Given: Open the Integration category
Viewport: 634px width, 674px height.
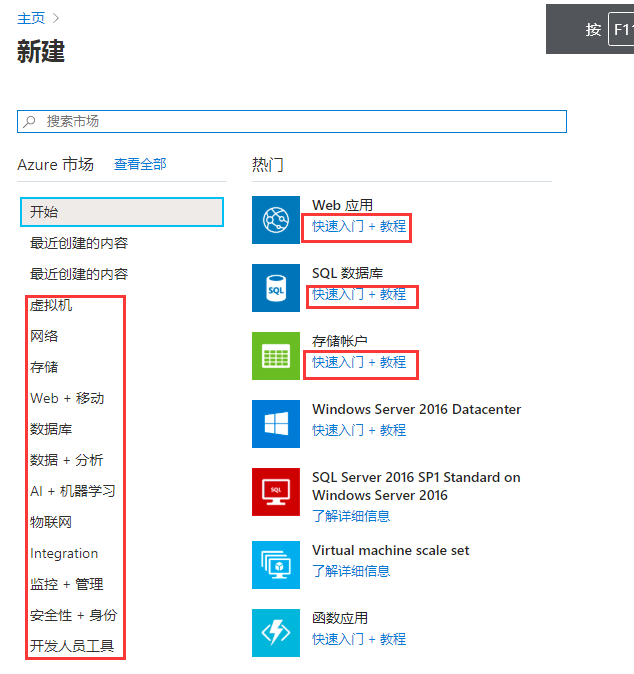Looking at the screenshot, I should click(x=64, y=553).
